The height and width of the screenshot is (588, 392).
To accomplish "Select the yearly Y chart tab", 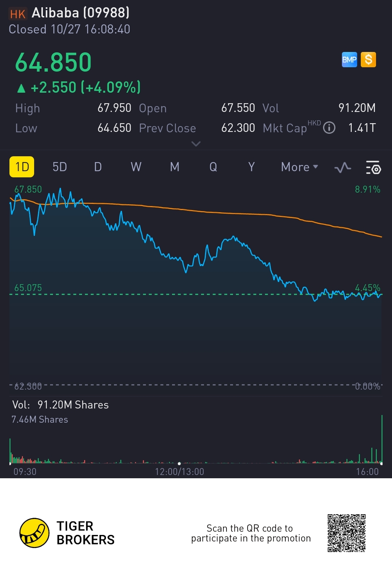I will click(x=251, y=167).
